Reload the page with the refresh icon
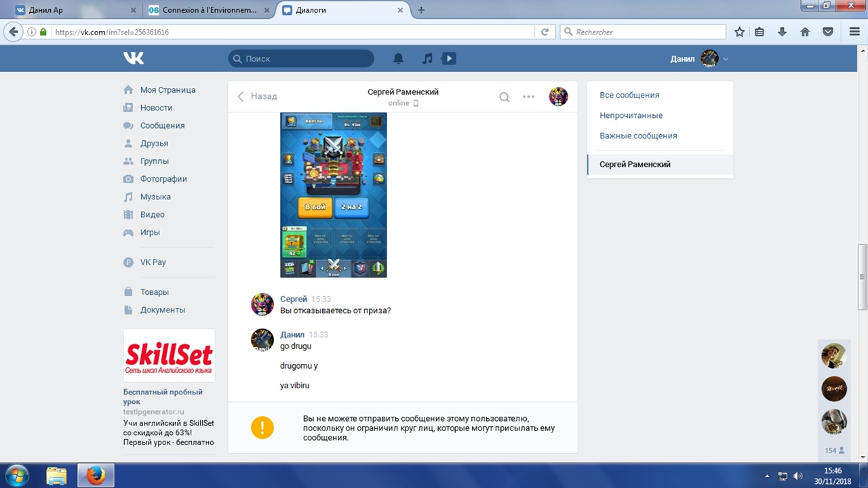Viewport: 868px width, 488px height. coord(545,32)
